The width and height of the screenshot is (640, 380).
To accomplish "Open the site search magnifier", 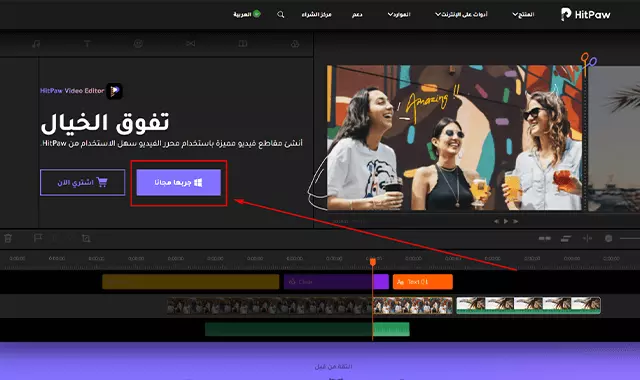I will pyautogui.click(x=280, y=15).
